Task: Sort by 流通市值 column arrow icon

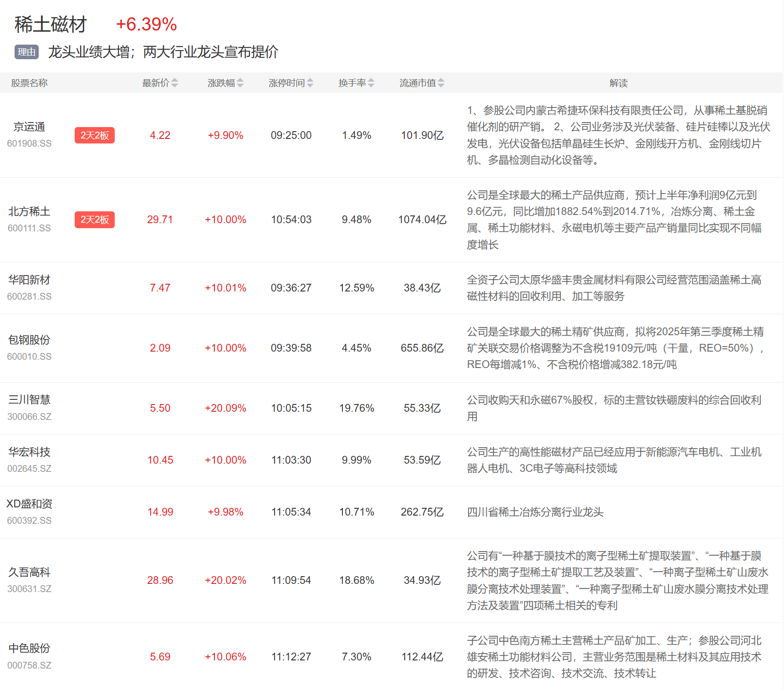Action: coord(441,83)
